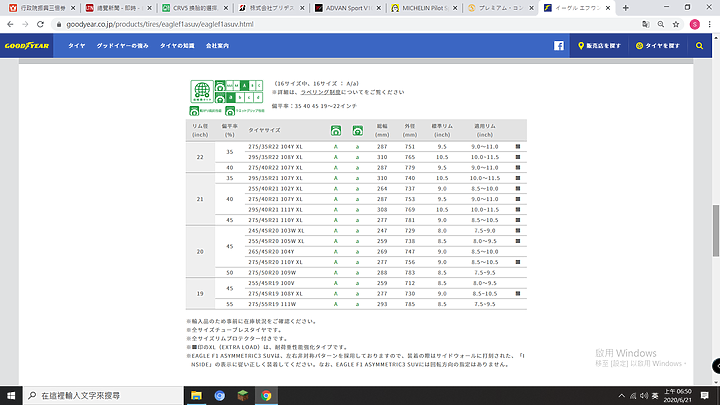Switch to the MICHELIN Pilot tab
720x405 pixels.
[x=423, y=8]
